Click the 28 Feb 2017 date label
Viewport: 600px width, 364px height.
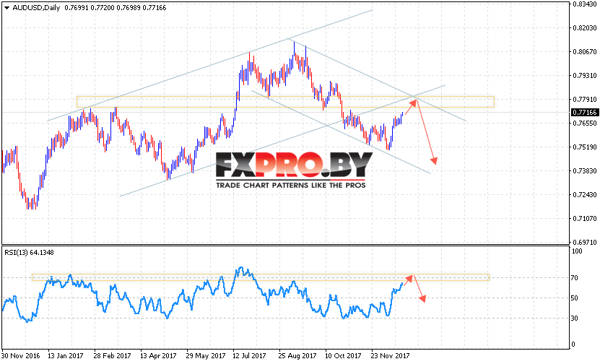point(112,356)
